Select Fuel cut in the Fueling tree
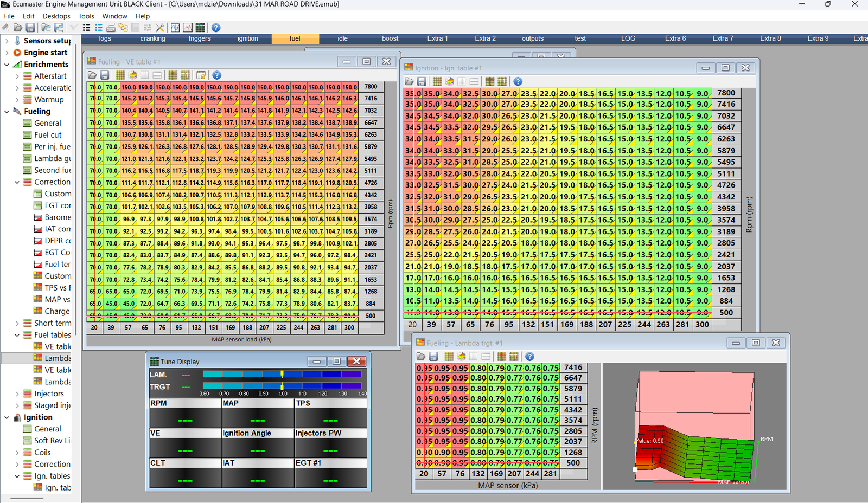The image size is (868, 503). coord(48,135)
